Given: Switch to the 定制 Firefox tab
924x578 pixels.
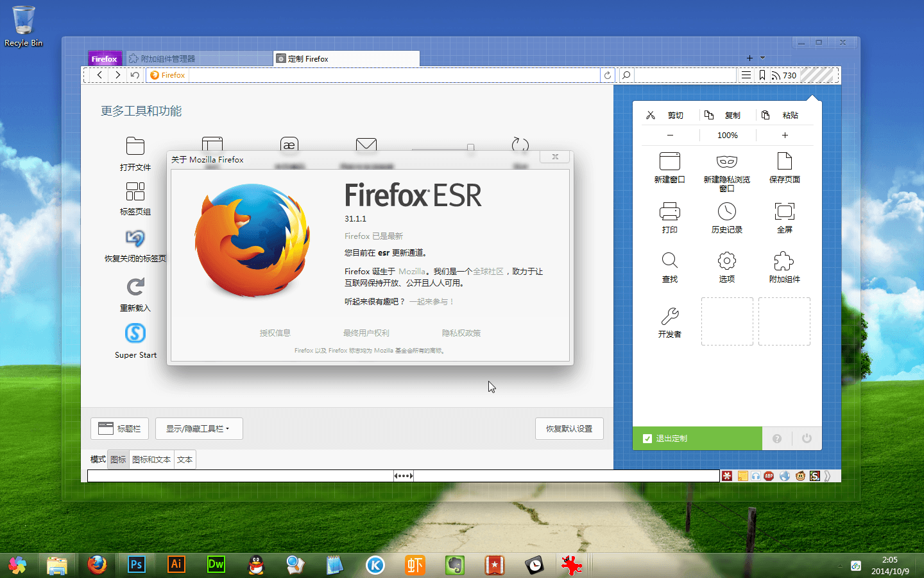Looking at the screenshot, I should pyautogui.click(x=346, y=58).
